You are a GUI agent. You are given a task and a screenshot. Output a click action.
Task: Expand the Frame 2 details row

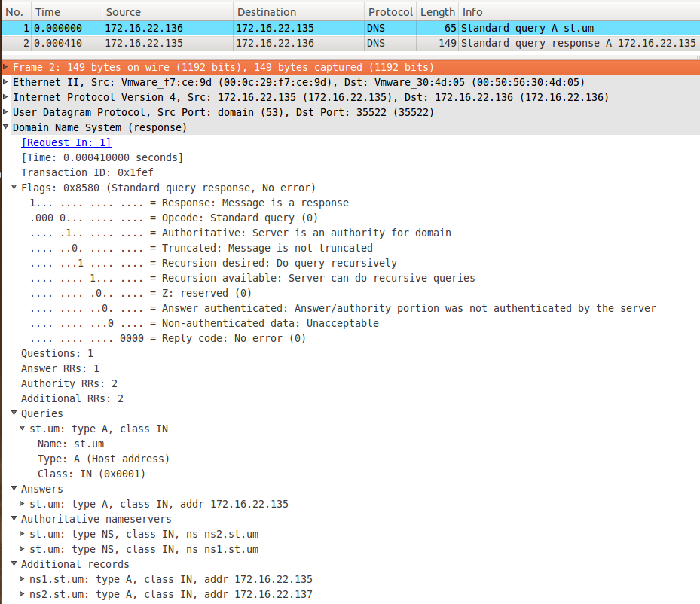5,67
